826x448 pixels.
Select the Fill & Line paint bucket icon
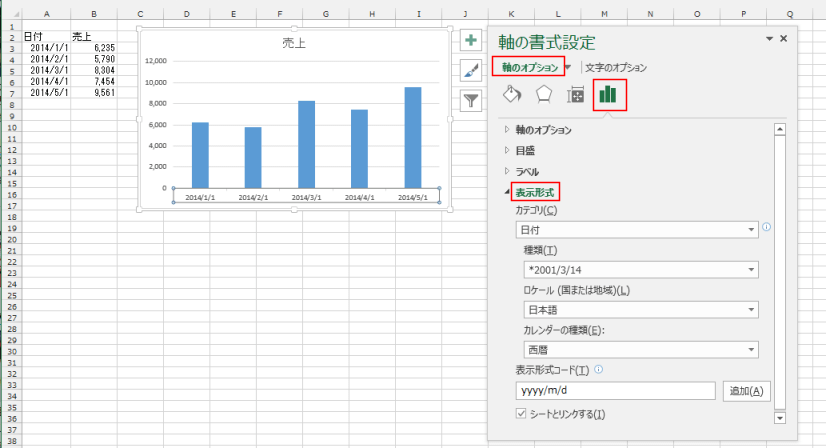511,95
